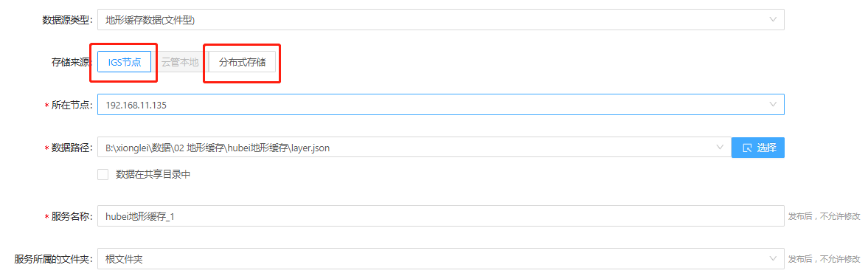Click the 数据在共享目录中 label text
The height and width of the screenshot is (276, 868).
pos(153,175)
